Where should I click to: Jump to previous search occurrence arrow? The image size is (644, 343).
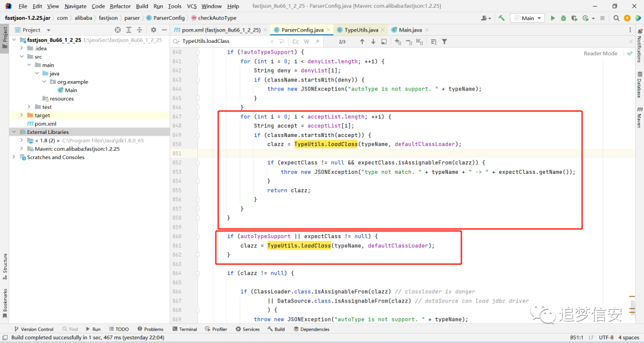(x=362, y=42)
